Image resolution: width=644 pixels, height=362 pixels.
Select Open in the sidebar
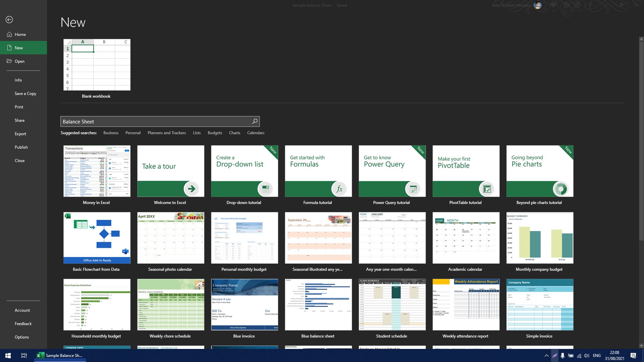(x=23, y=61)
